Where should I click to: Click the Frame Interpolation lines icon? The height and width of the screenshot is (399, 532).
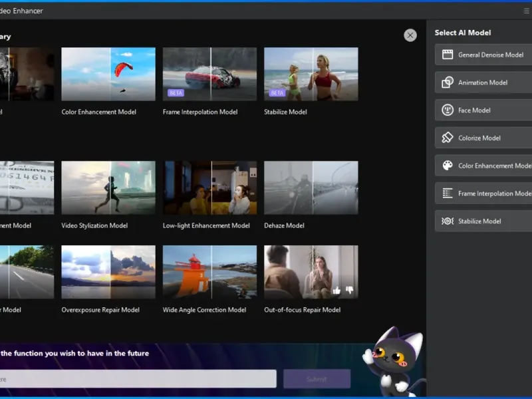[x=447, y=194]
